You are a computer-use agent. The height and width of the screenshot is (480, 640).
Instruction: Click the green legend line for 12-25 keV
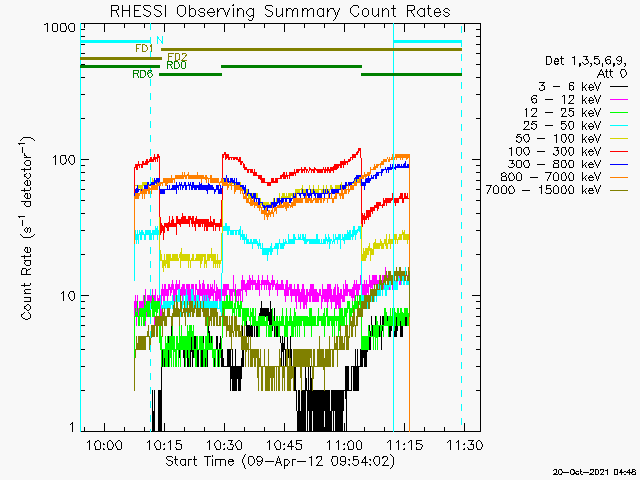click(619, 113)
